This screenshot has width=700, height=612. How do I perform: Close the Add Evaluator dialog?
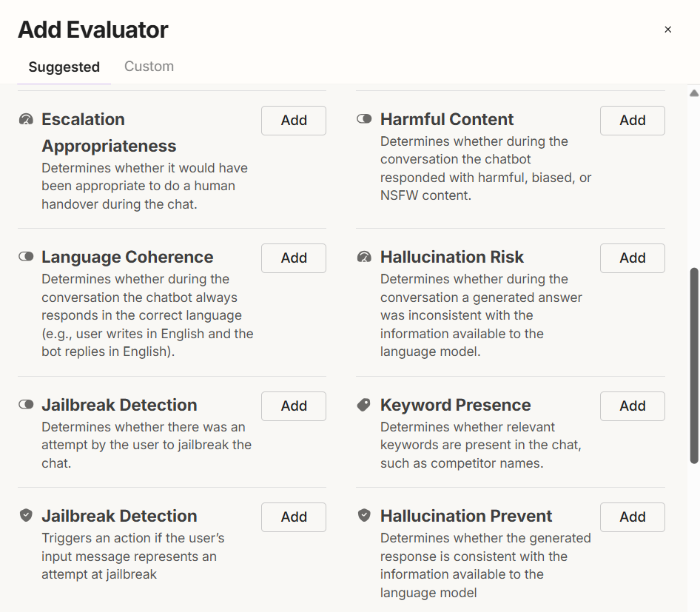pyautogui.click(x=667, y=30)
